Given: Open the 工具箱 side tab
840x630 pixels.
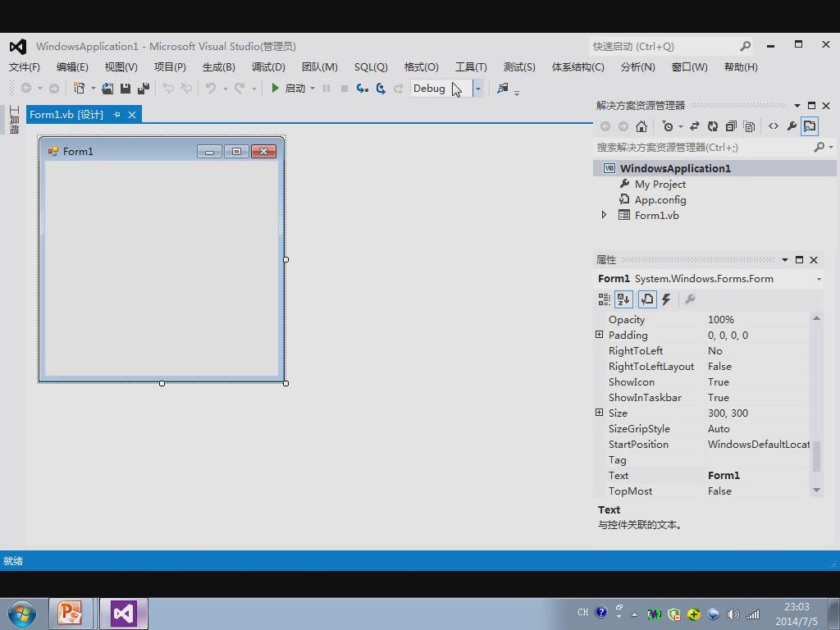Looking at the screenshot, I should (x=15, y=120).
